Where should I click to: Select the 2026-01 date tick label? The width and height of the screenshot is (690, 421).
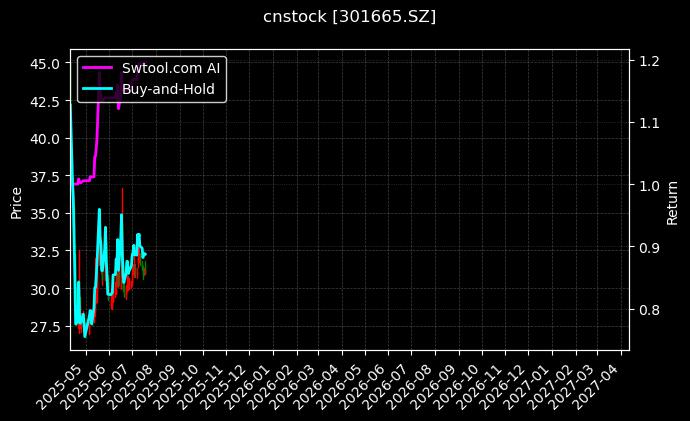(258, 378)
